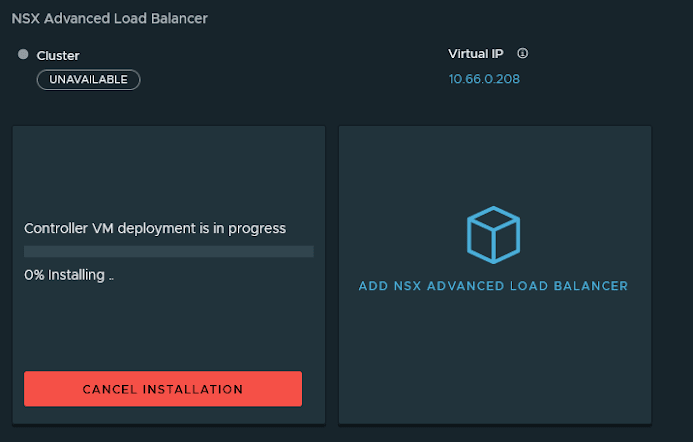Click the Virtual IP info icon

point(522,53)
